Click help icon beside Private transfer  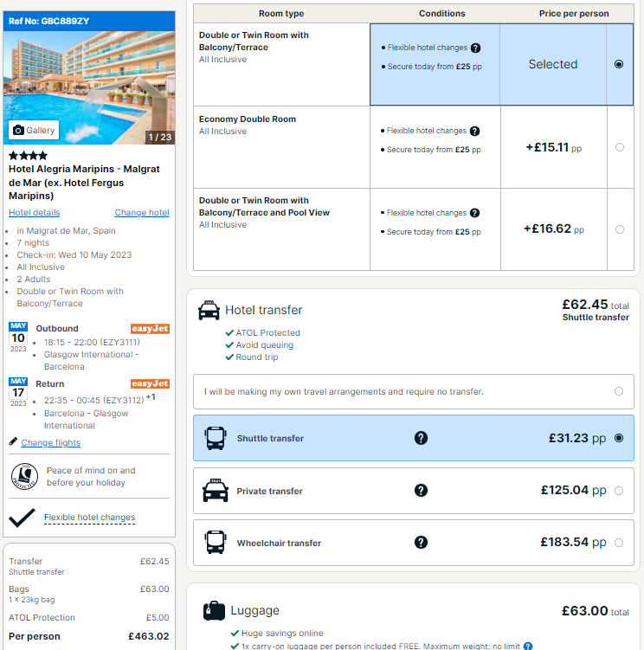pos(421,491)
